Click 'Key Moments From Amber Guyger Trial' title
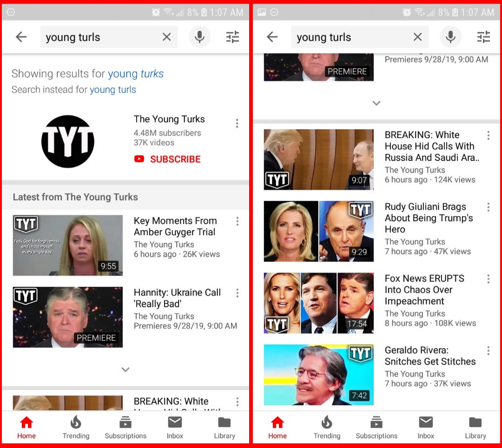Image resolution: width=502 pixels, height=448 pixels. (175, 226)
